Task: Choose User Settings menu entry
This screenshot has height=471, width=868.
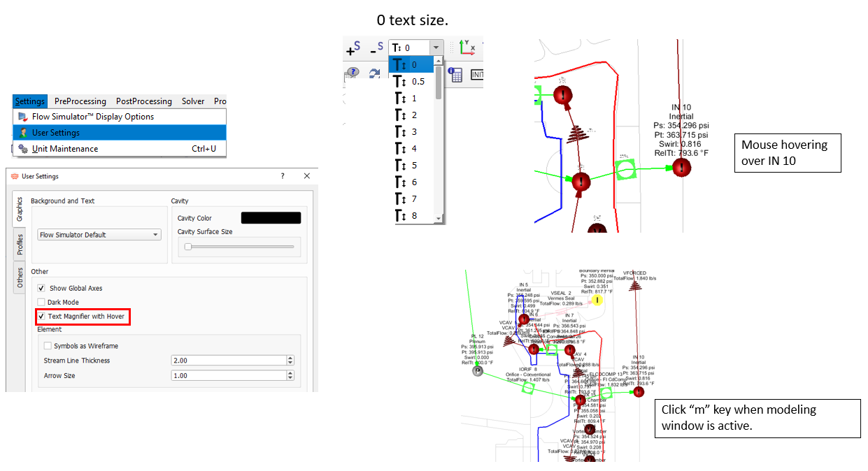Action: coord(55,133)
